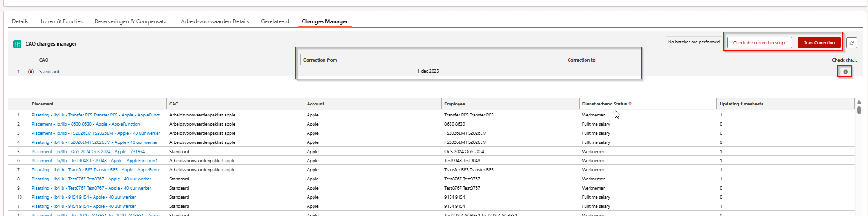Click the CAO changes manager icon

pyautogui.click(x=17, y=44)
